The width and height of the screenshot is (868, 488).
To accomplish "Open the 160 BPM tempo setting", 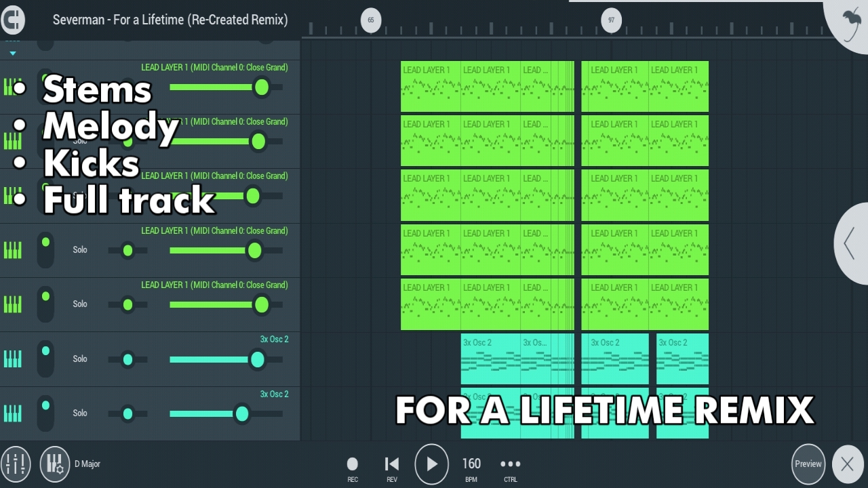I will point(471,468).
